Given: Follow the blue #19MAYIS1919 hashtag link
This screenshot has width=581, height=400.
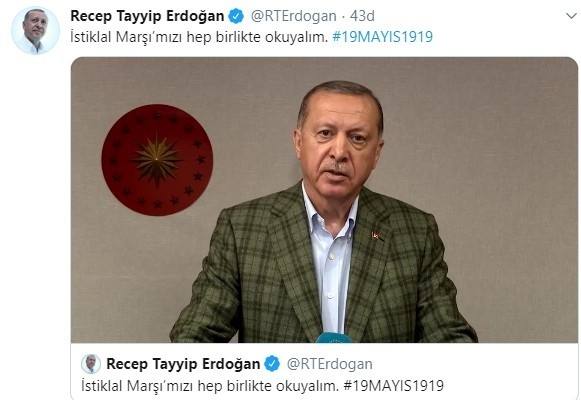Looking at the screenshot, I should pos(382,37).
